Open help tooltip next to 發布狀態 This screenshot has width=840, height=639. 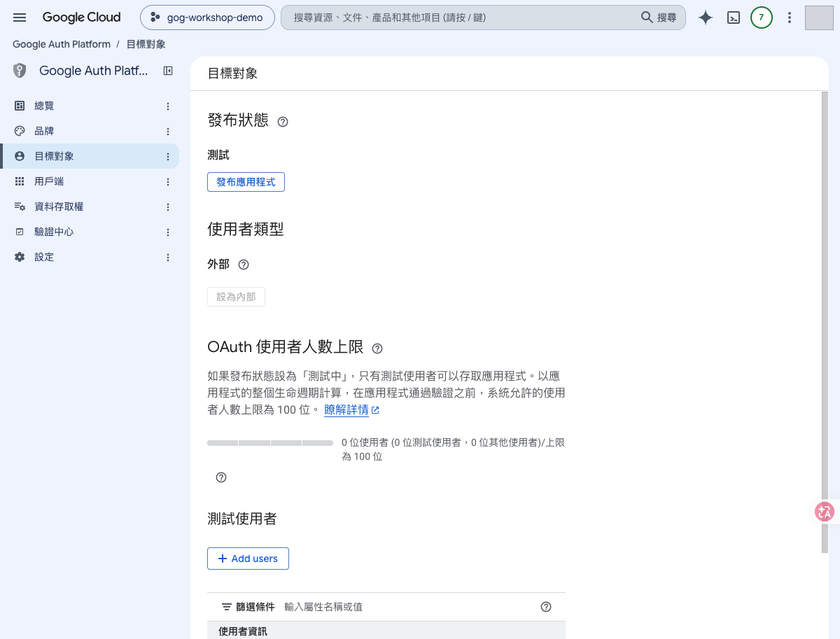point(283,122)
